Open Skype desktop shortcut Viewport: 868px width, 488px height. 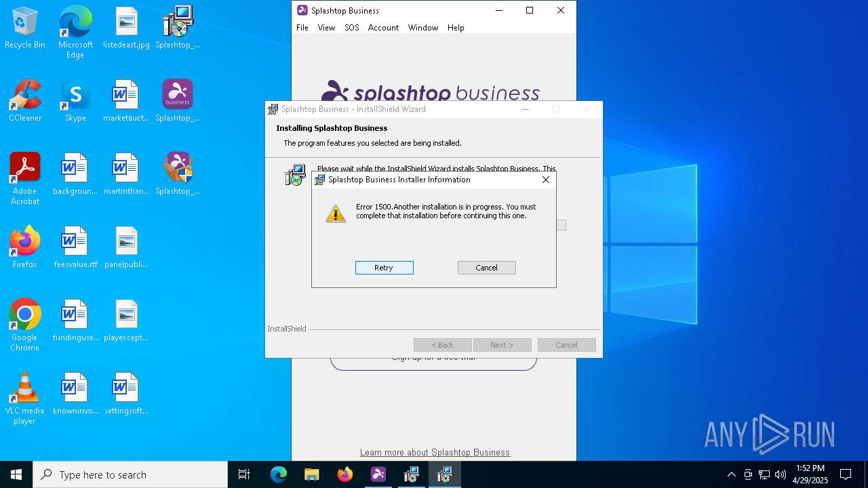[75, 101]
